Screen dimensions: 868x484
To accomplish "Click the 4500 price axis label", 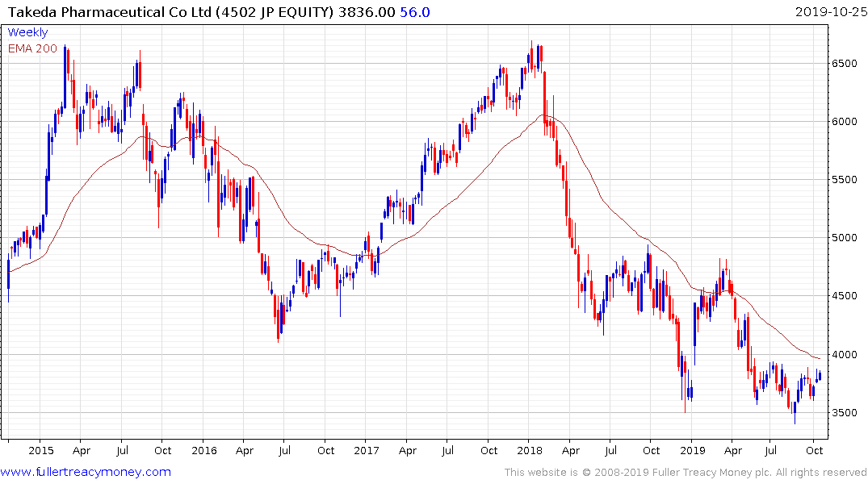I will pos(845,296).
